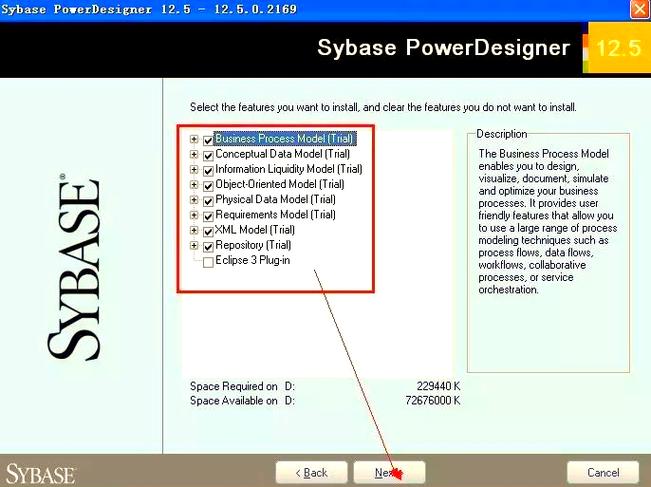Viewport: 651px width, 487px height.
Task: Expand the XML Model node
Action: point(194,230)
